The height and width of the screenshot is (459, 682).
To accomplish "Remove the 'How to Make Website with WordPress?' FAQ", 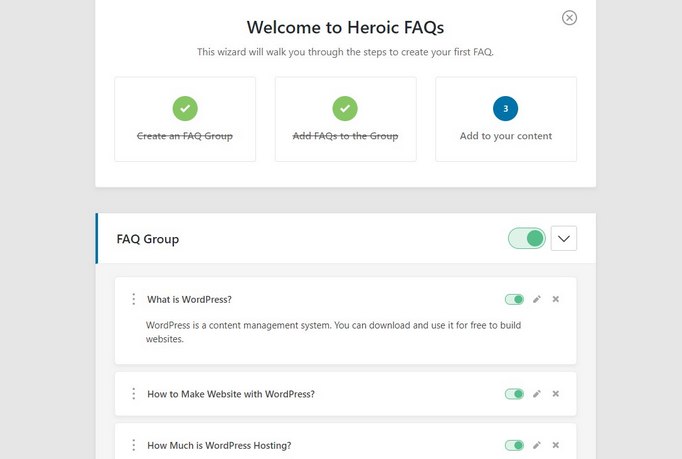I will [555, 394].
